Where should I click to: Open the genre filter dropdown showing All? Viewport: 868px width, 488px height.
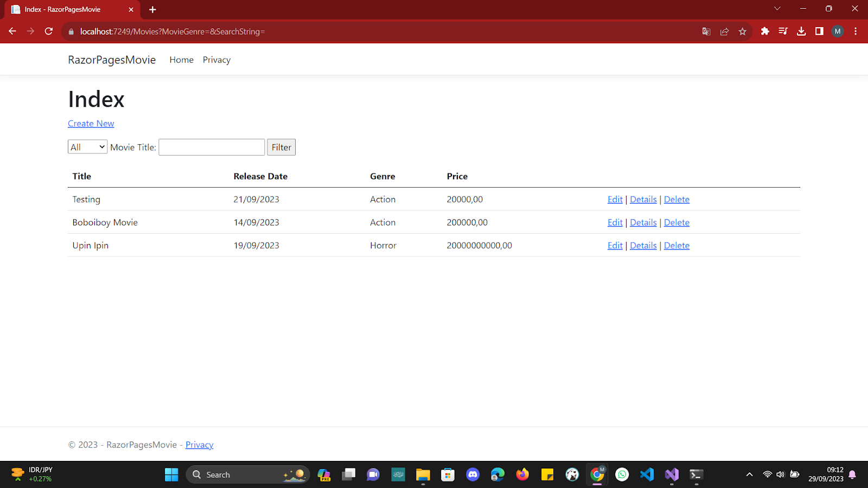coord(87,146)
